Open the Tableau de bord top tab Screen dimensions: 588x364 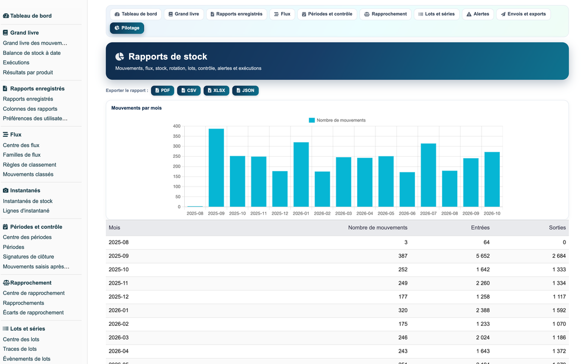point(136,14)
